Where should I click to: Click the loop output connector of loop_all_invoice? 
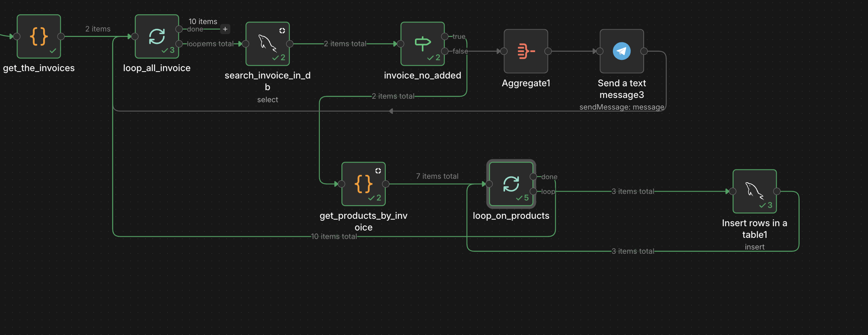pyautogui.click(x=179, y=44)
